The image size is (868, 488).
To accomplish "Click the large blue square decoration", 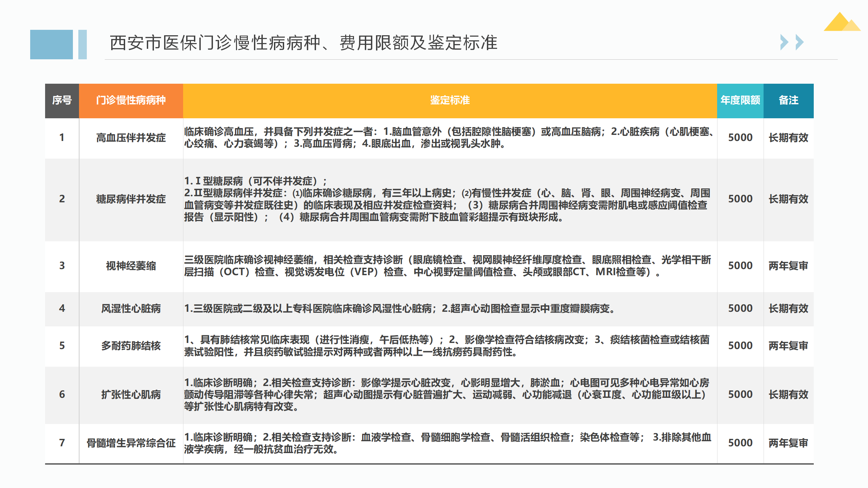I will [x=51, y=44].
